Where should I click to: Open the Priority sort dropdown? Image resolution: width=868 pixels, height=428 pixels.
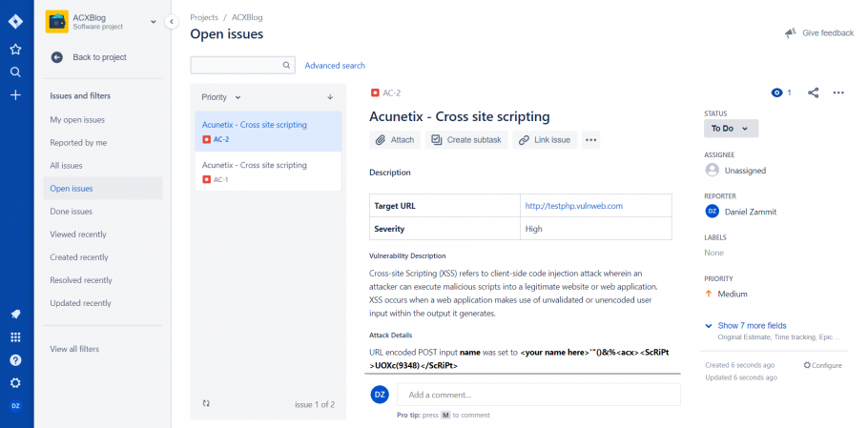(221, 97)
